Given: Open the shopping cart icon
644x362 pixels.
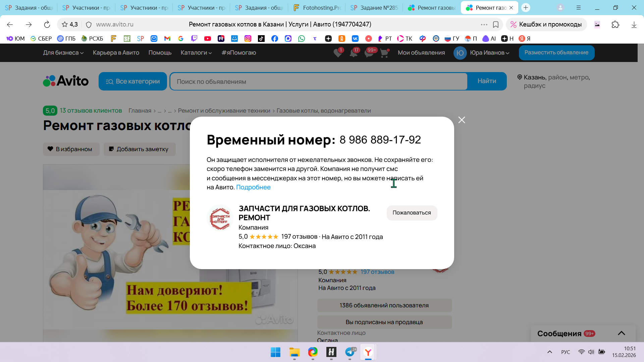Looking at the screenshot, I should [x=384, y=53].
